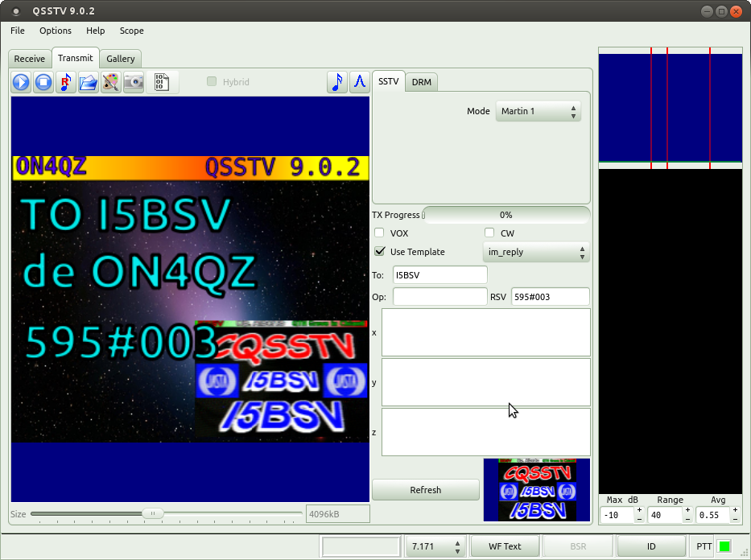Switch to the Receive tab
Image resolution: width=751 pixels, height=560 pixels.
[x=30, y=59]
